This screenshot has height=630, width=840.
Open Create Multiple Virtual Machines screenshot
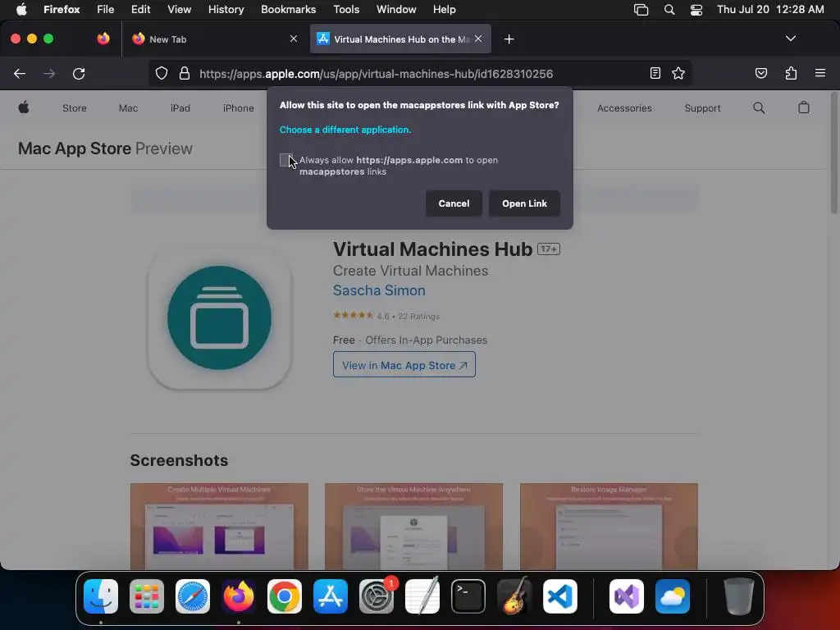[x=219, y=526]
